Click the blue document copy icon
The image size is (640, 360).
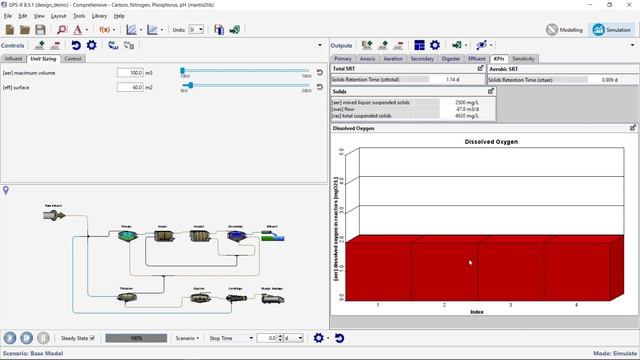coord(219,30)
